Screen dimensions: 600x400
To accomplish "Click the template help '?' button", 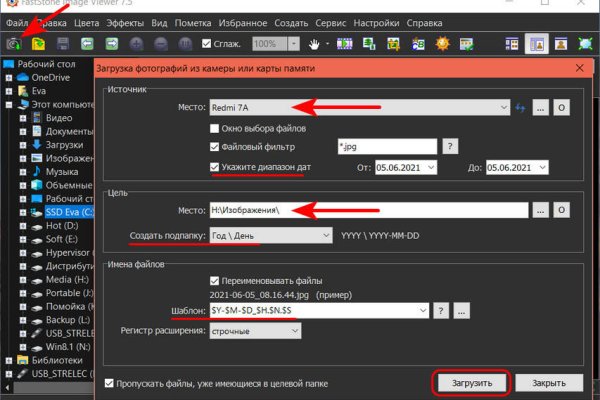I will pos(440,312).
